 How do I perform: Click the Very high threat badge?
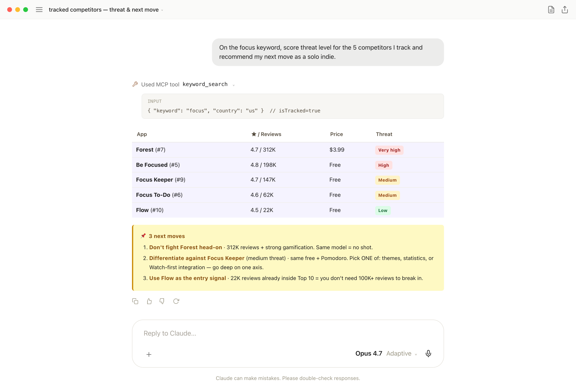tap(389, 150)
